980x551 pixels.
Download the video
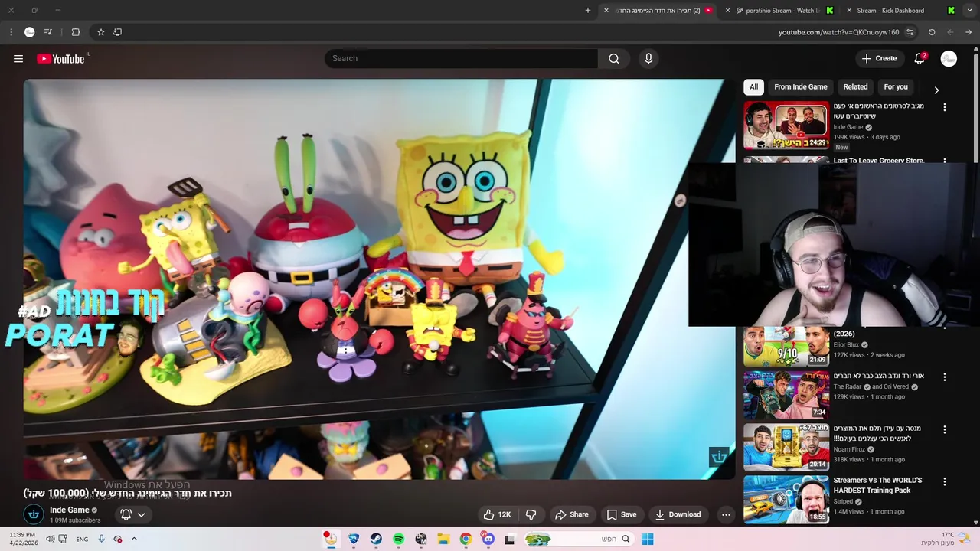click(x=678, y=514)
